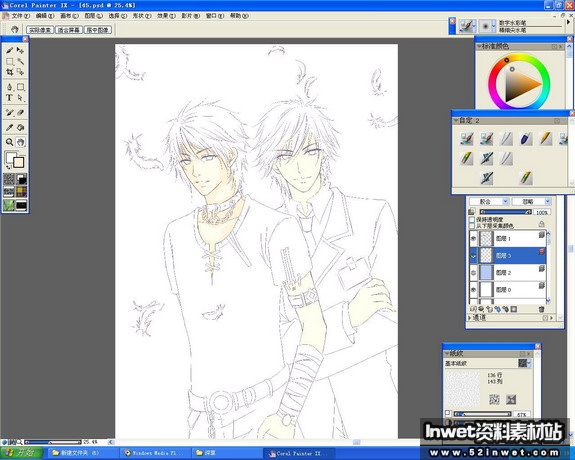Select the Cloner tool

10,113
